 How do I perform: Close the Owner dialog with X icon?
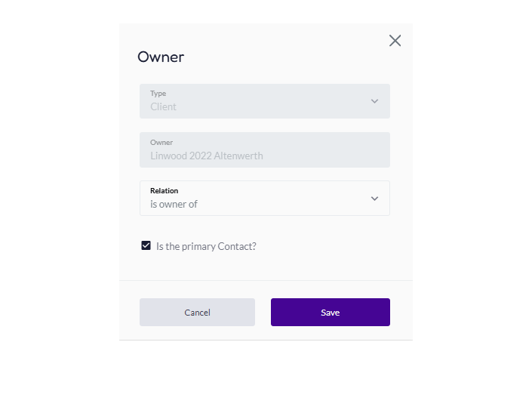[395, 41]
